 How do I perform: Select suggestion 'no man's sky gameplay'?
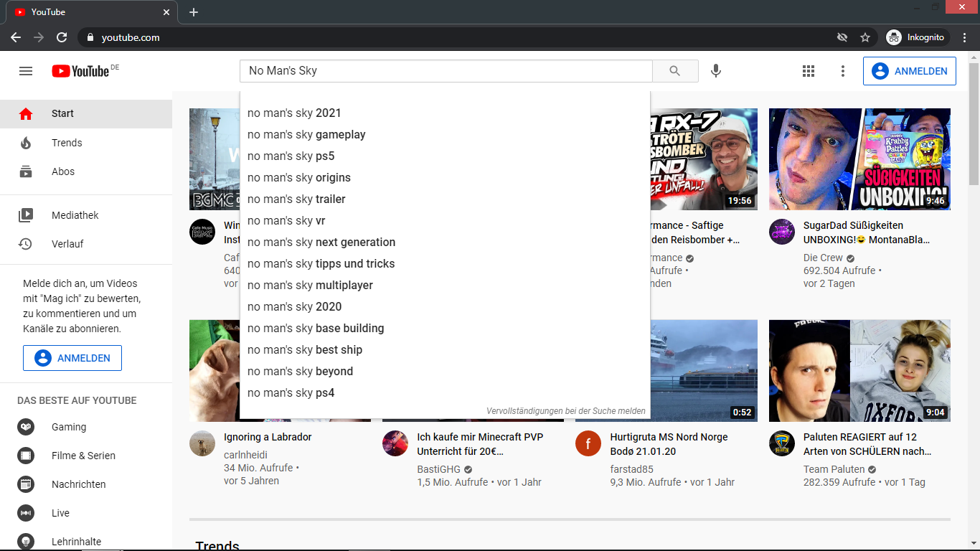point(306,134)
